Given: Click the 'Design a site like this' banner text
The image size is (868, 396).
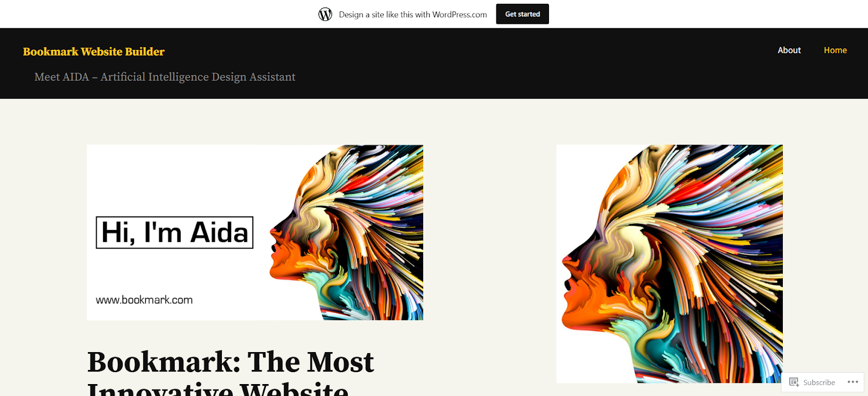Looking at the screenshot, I should 413,15.
